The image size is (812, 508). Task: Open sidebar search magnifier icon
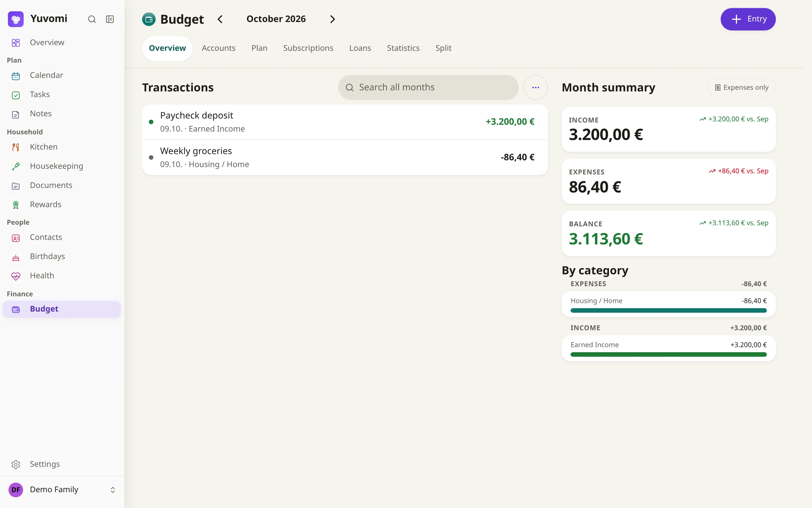92,19
